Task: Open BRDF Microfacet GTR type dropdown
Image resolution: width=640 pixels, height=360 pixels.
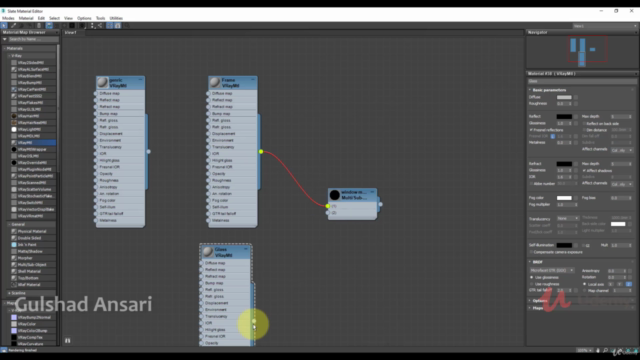Action: point(552,270)
